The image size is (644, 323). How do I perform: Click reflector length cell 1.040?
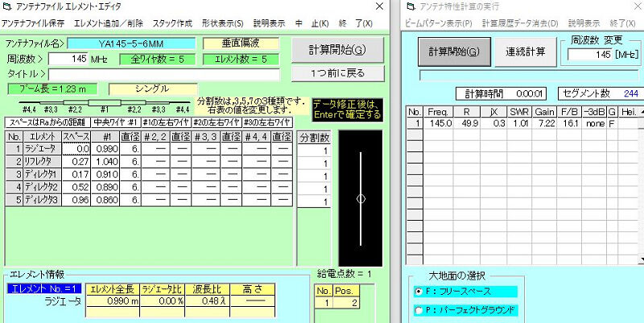[x=105, y=162]
